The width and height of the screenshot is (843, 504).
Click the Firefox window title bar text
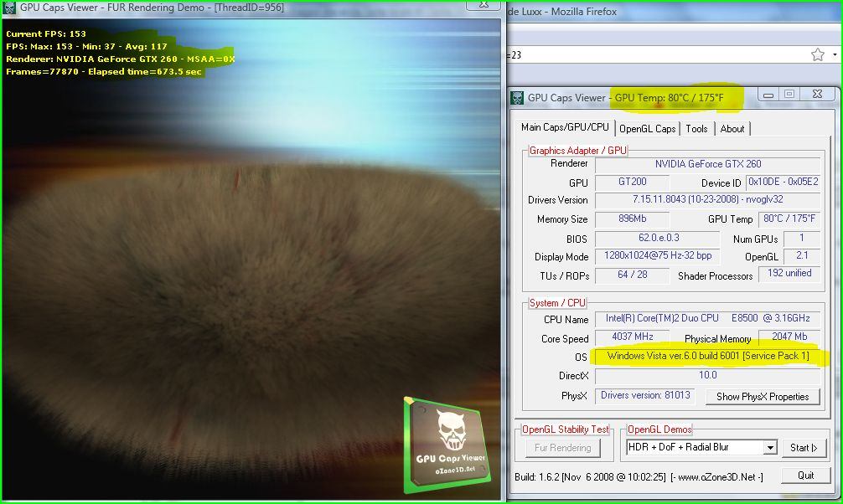coord(562,11)
